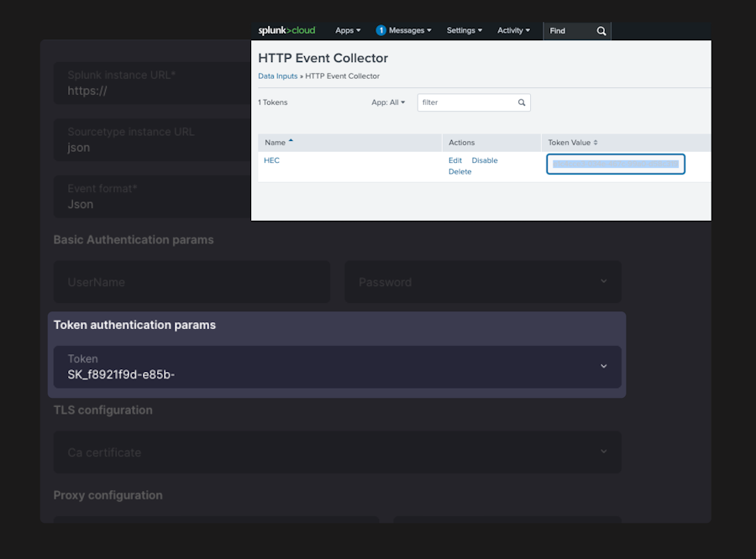The image size is (756, 559).
Task: Expand the Token field chevron
Action: 604,366
